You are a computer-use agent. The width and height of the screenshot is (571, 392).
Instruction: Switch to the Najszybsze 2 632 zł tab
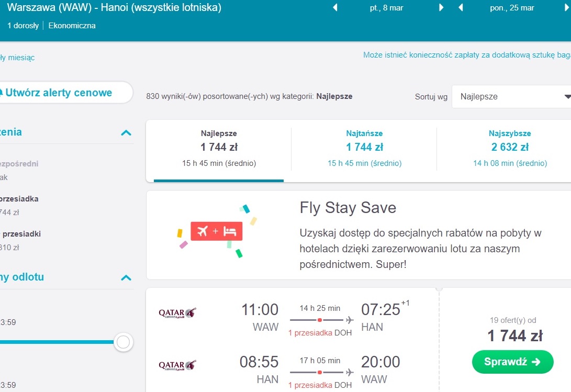click(x=509, y=149)
